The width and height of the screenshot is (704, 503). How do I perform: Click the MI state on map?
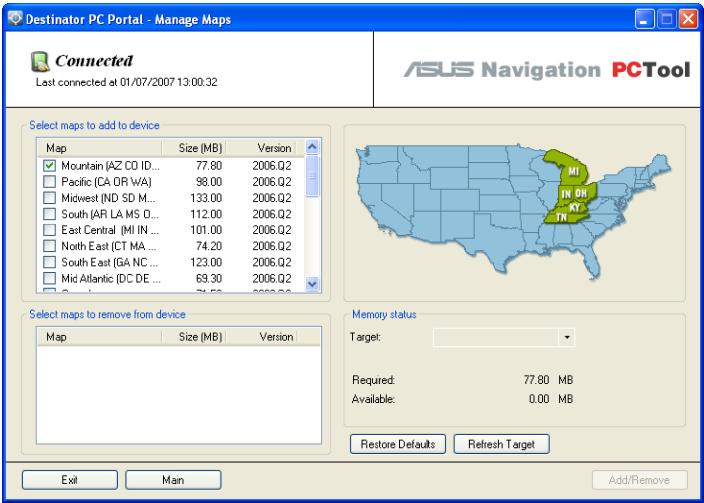[574, 171]
